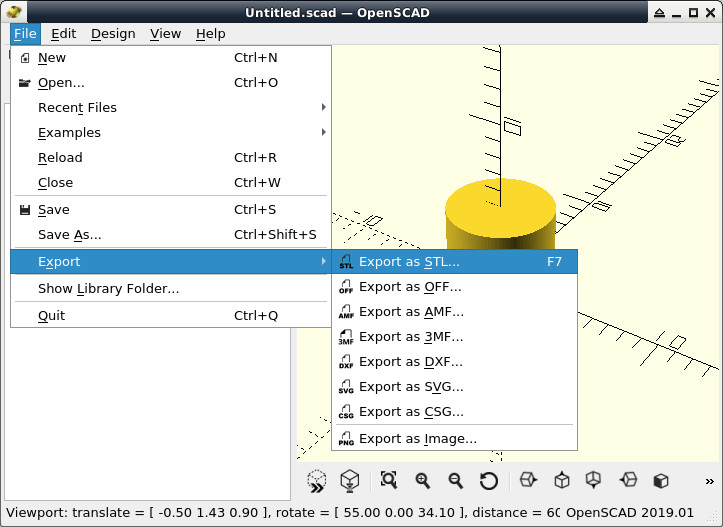The width and height of the screenshot is (723, 527).
Task: Click the OpenSCAD 2019.01 version label
Action: coord(630,513)
